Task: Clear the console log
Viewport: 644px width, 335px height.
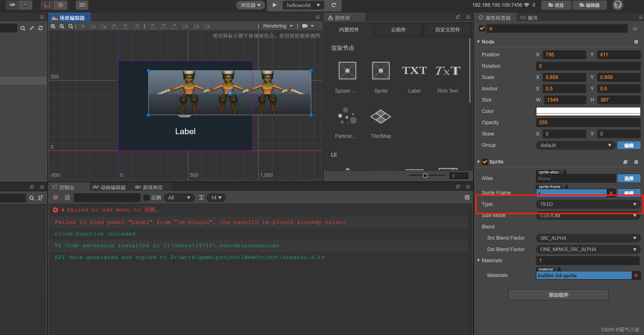Action: pos(56,197)
